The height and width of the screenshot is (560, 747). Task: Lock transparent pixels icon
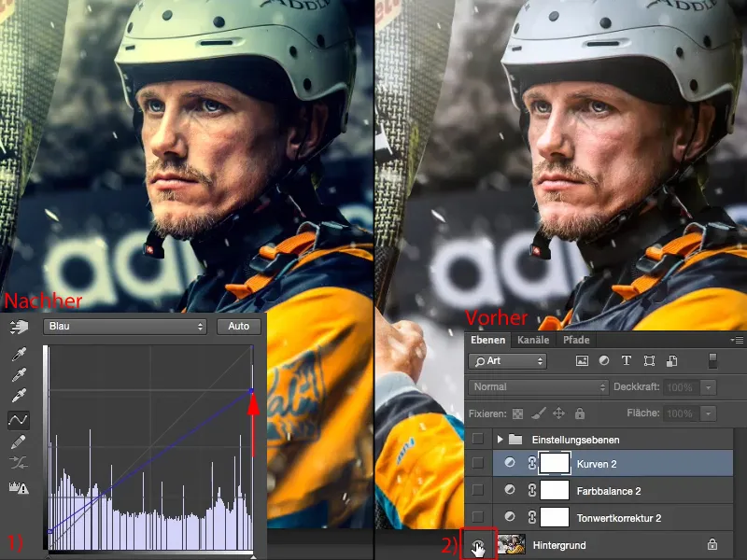[x=518, y=413]
